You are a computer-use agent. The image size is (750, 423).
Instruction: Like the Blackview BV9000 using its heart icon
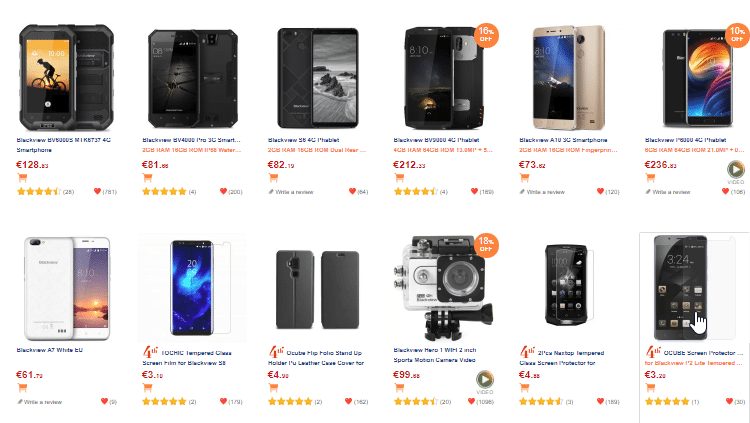tap(474, 191)
